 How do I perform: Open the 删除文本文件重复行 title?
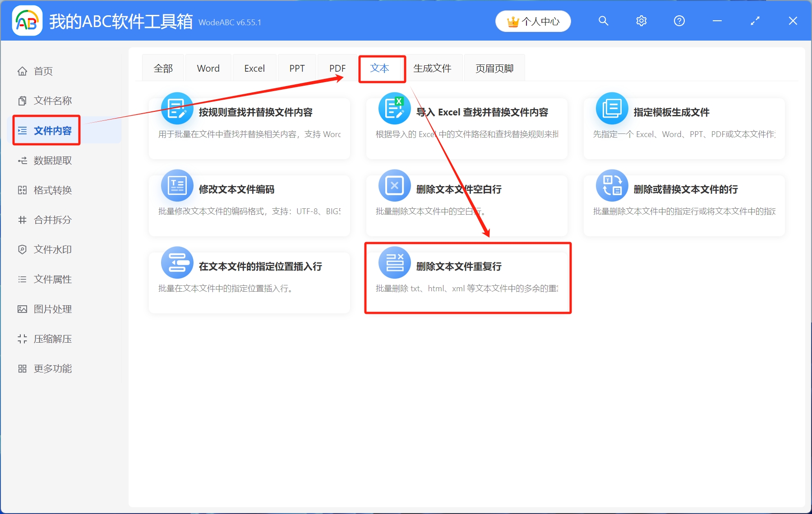459,266
